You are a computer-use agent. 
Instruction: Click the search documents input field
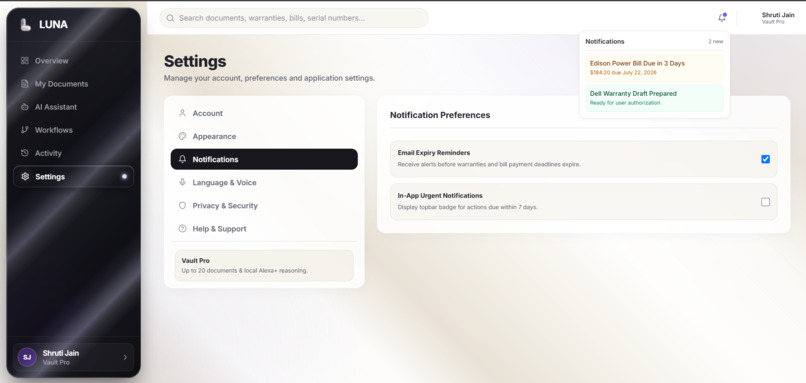pyautogui.click(x=294, y=18)
